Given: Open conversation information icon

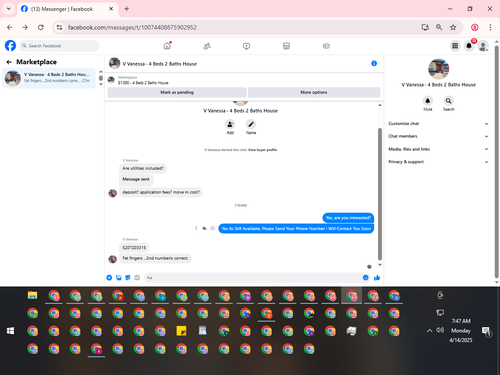Looking at the screenshot, I should click(x=374, y=63).
